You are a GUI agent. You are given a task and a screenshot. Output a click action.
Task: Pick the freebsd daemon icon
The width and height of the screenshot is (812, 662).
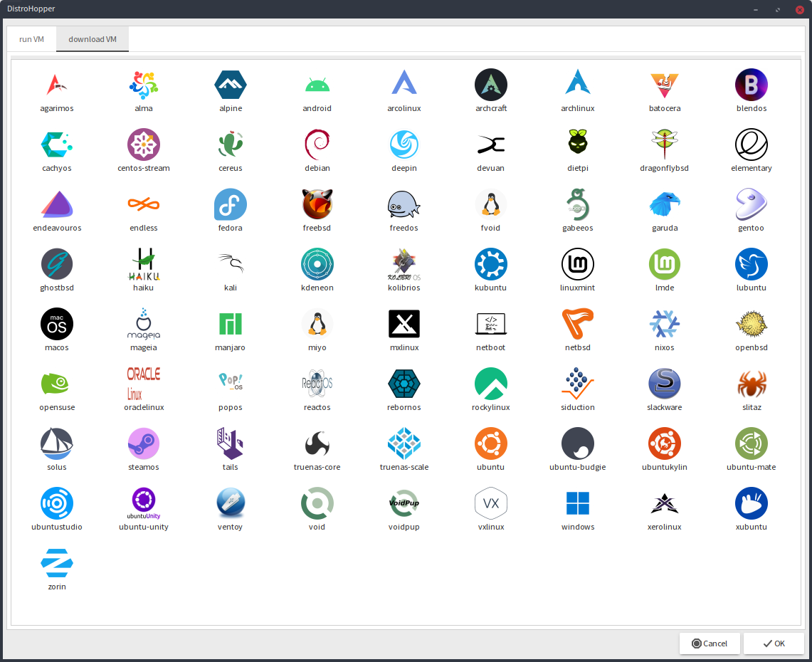tap(317, 204)
